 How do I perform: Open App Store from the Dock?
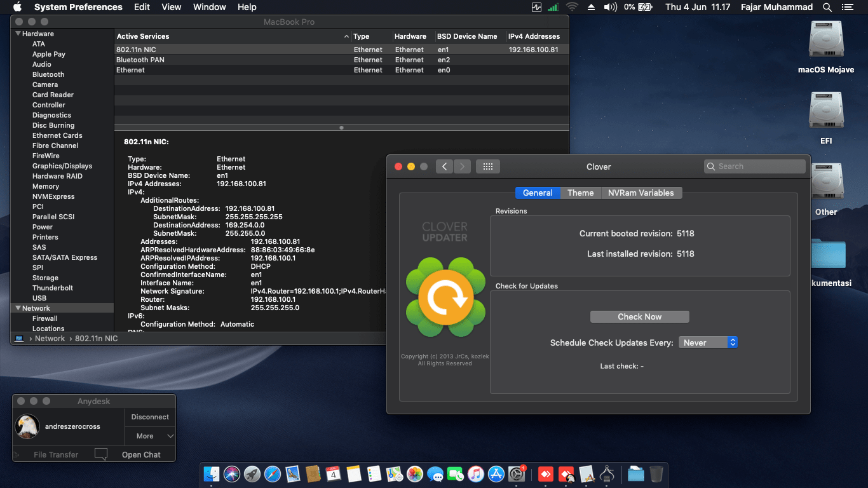click(496, 474)
